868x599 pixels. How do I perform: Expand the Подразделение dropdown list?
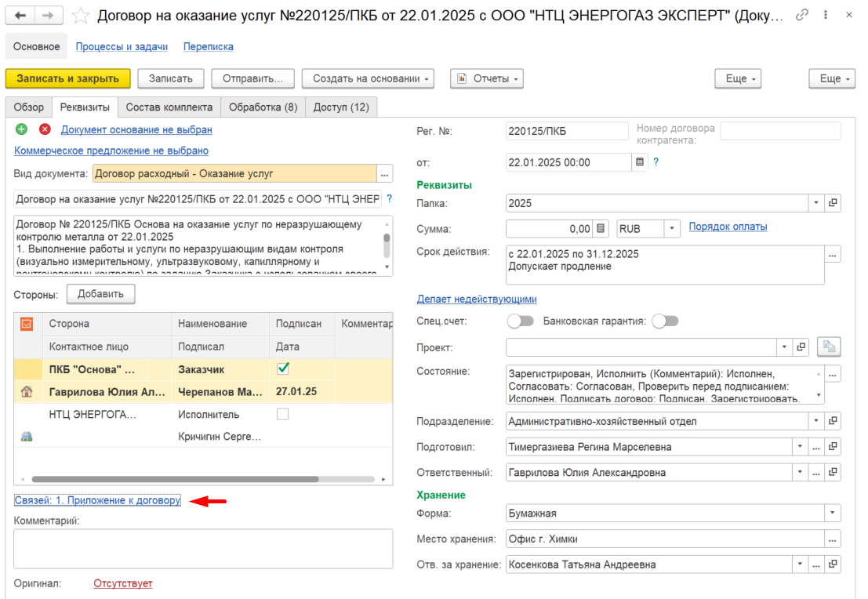816,421
